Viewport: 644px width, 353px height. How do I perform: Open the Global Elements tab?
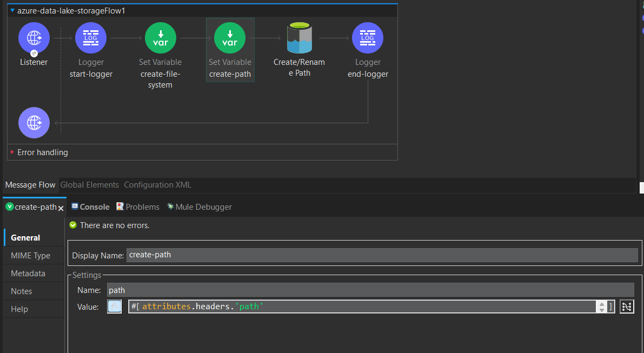pos(89,184)
